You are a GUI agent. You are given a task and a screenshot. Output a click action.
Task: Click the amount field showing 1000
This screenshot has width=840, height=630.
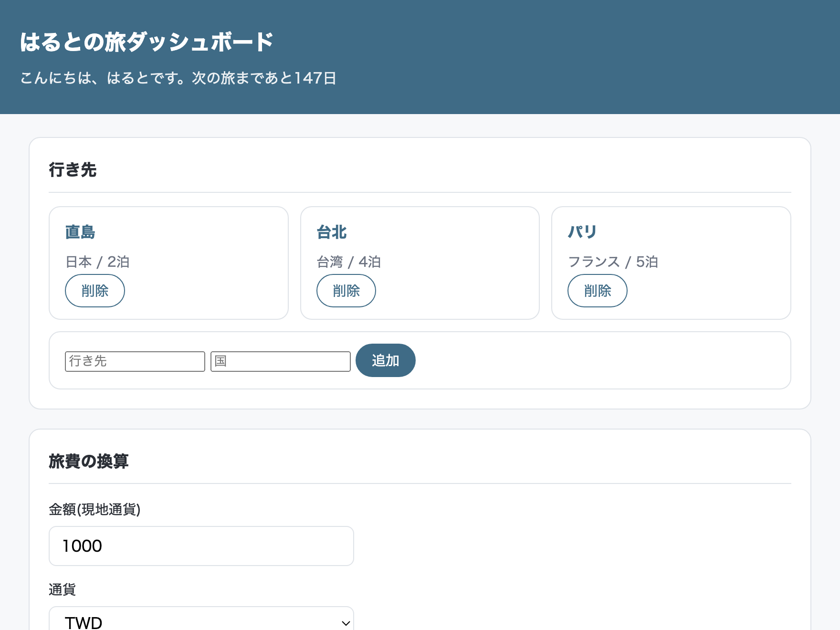coord(201,546)
